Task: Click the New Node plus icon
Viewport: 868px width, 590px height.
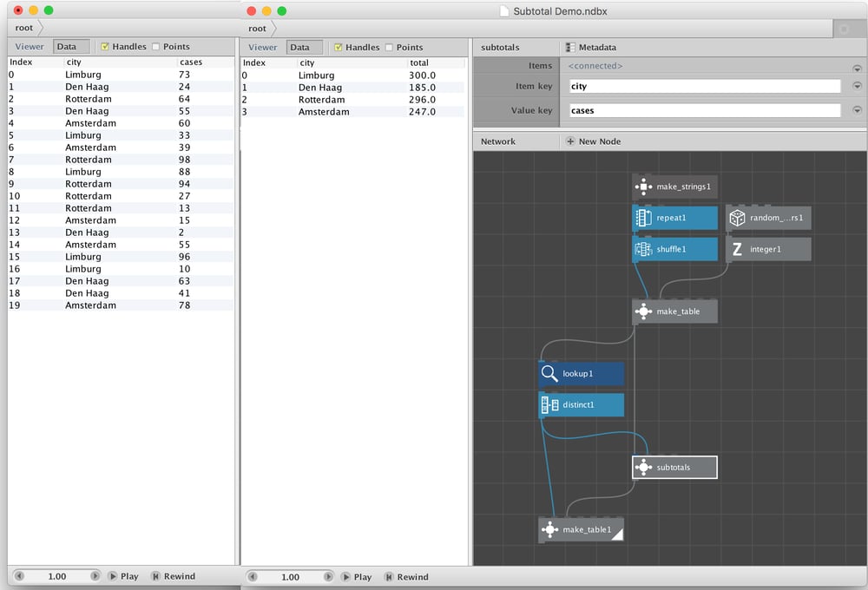Action: (x=570, y=141)
